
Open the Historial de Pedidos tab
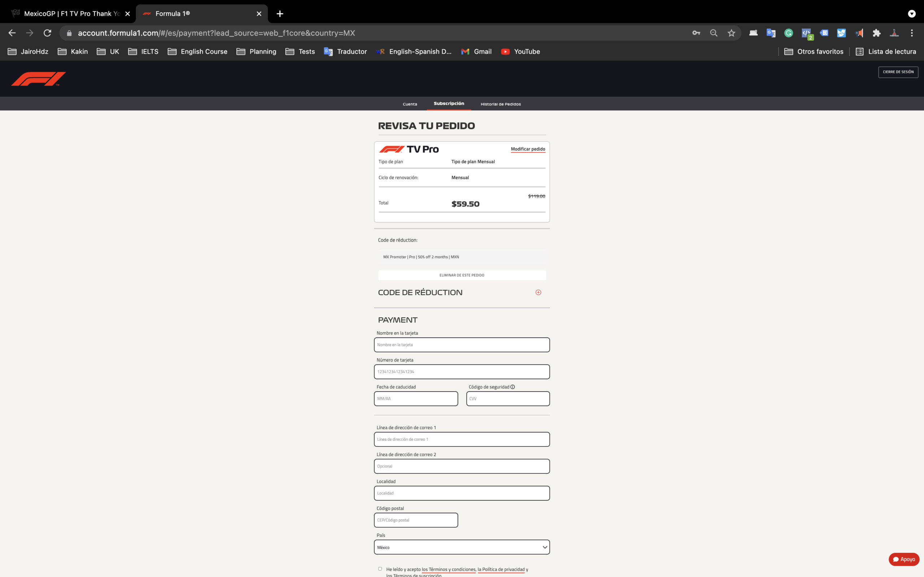pyautogui.click(x=501, y=104)
